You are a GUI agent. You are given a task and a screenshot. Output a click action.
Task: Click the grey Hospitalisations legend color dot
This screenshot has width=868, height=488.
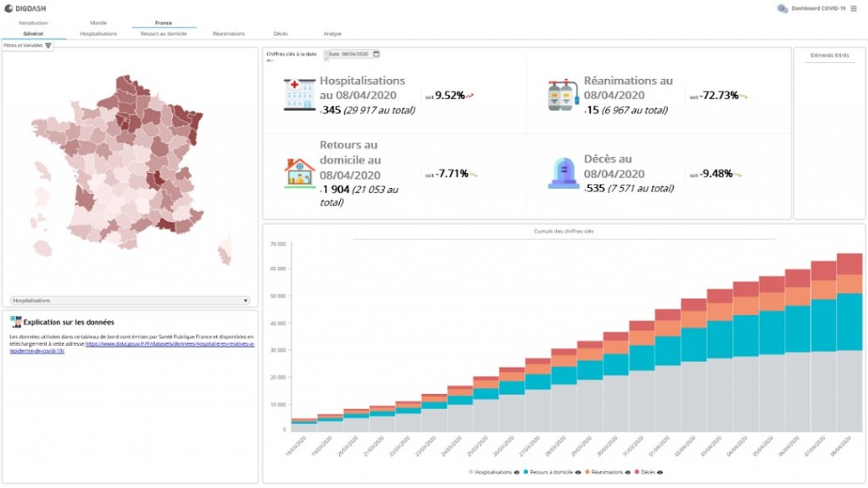tap(471, 473)
